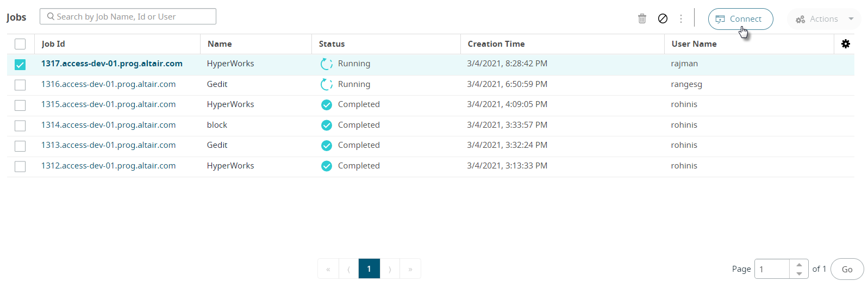Decrement the page number stepper down arrow
The height and width of the screenshot is (281, 868).
pos(799,273)
